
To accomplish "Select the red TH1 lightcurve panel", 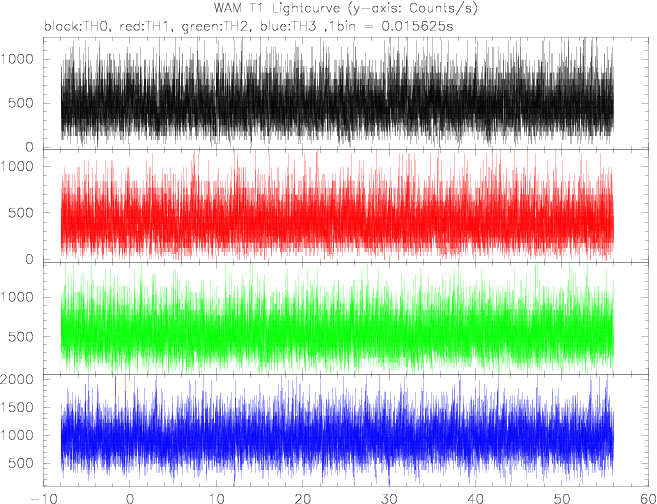I will tap(346, 206).
